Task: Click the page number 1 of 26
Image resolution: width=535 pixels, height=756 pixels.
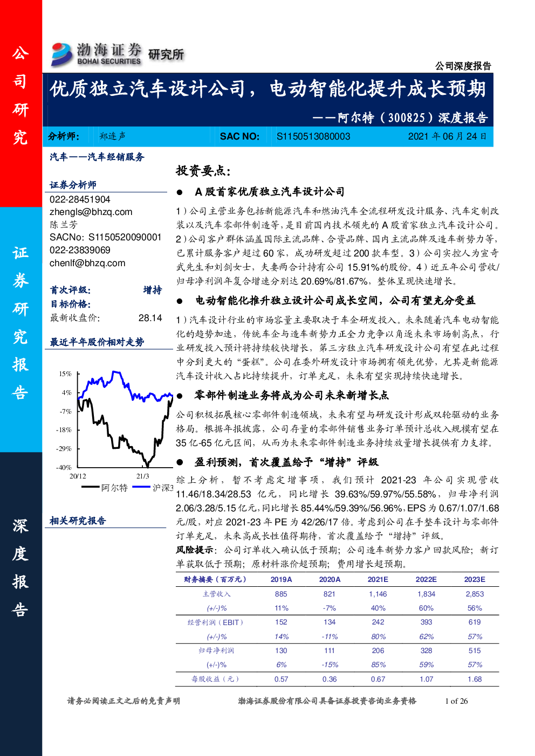Action: (456, 701)
